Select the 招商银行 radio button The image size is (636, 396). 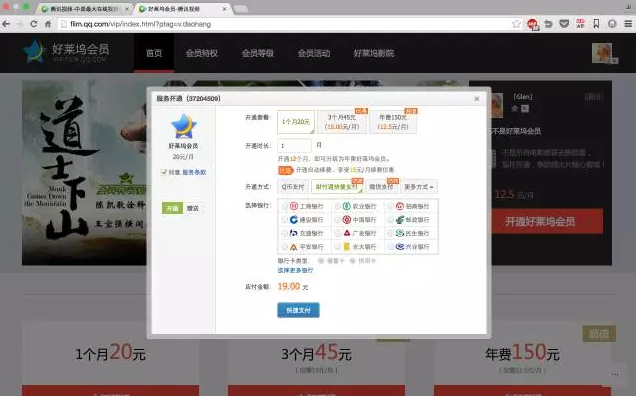point(390,206)
